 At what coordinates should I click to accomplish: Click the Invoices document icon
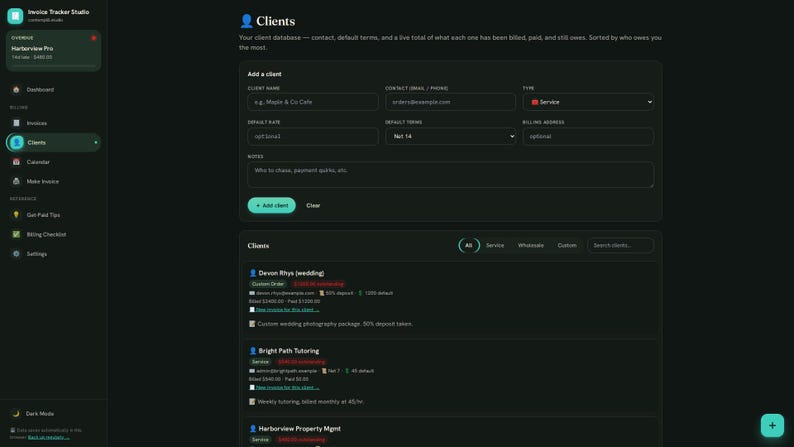(x=16, y=123)
